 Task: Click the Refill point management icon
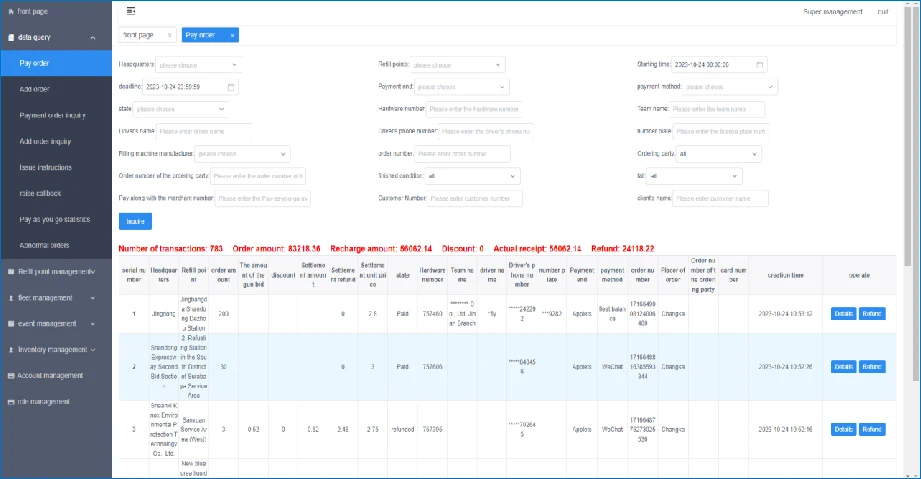[x=10, y=272]
